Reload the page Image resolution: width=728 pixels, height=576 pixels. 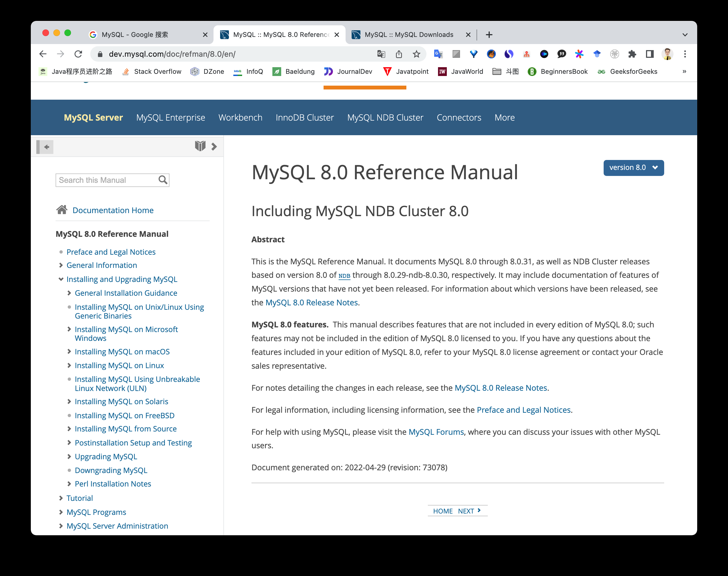78,54
